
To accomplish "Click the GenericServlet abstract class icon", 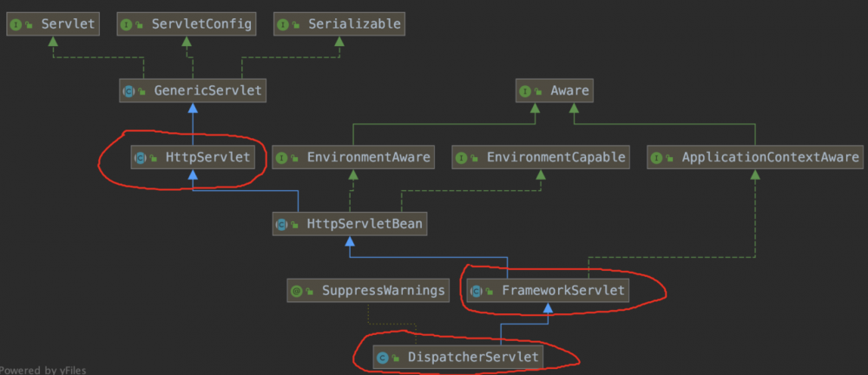I will click(128, 90).
